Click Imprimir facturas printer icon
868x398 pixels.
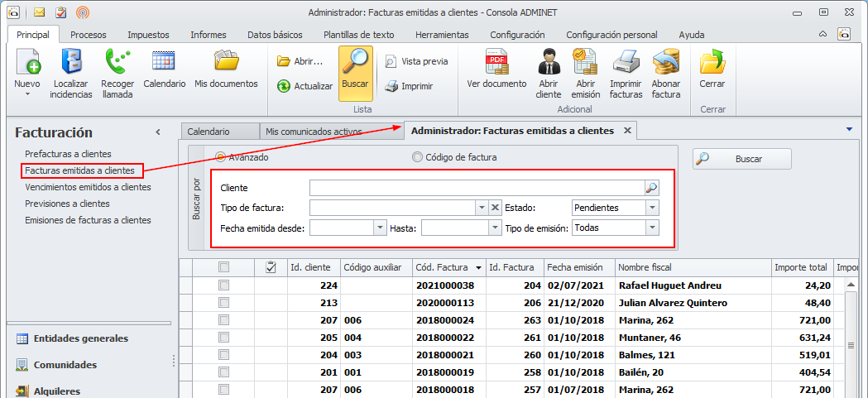(x=626, y=61)
